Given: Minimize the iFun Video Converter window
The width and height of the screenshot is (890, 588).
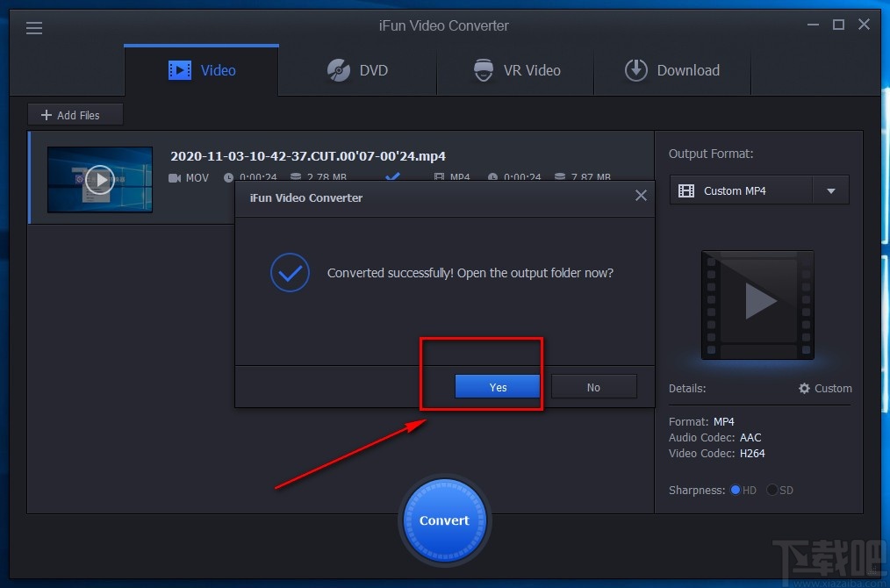Looking at the screenshot, I should pos(813,25).
